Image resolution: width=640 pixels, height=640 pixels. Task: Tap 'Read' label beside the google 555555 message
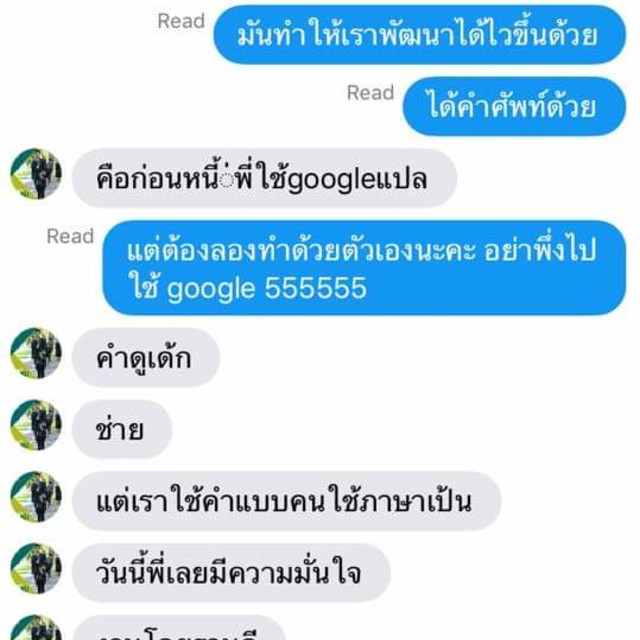(70, 237)
